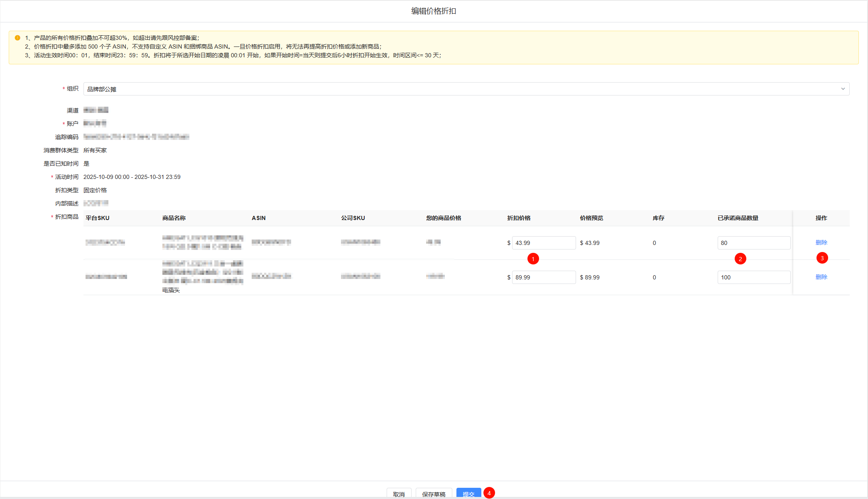The image size is (868, 499).
Task: Click the orange warning icon in notice banner
Action: coord(17,38)
